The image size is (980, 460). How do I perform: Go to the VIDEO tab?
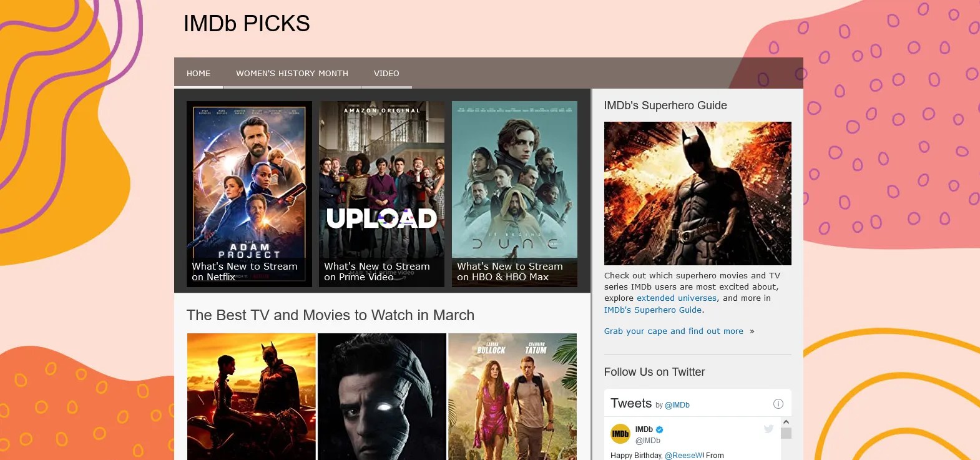[x=386, y=74]
